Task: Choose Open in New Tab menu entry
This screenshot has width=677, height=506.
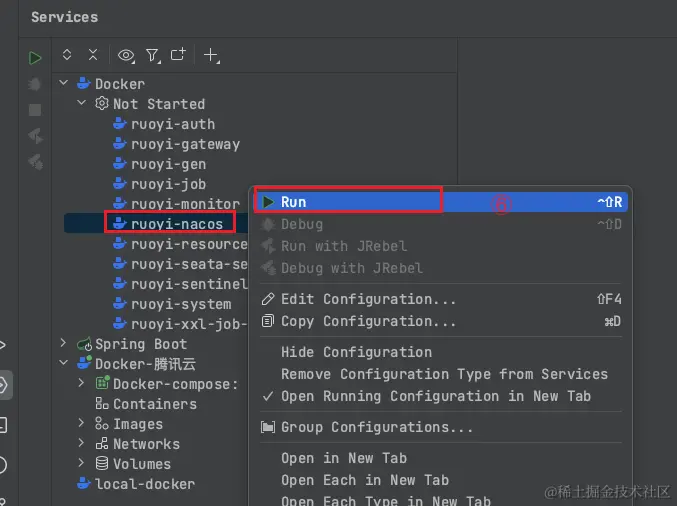Action: coord(440,458)
